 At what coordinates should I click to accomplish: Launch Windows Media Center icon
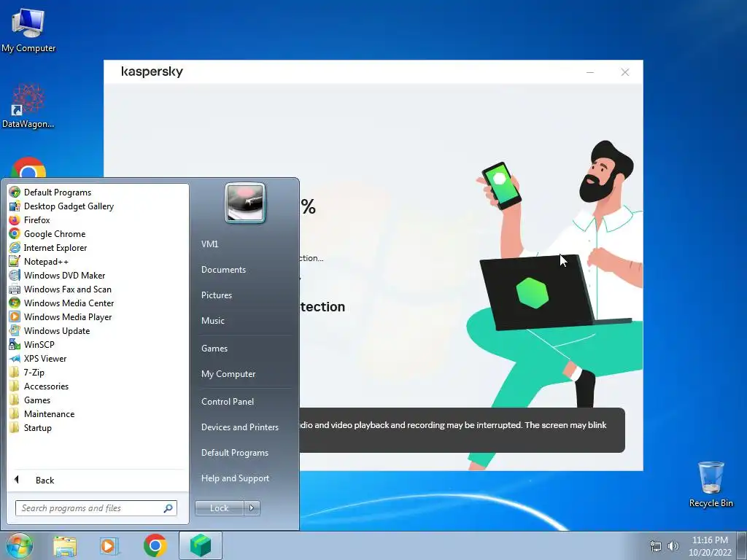(x=15, y=303)
